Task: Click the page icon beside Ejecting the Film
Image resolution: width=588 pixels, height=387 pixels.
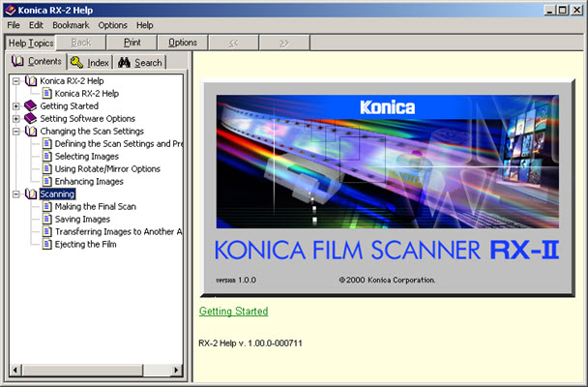Action: coord(46,245)
